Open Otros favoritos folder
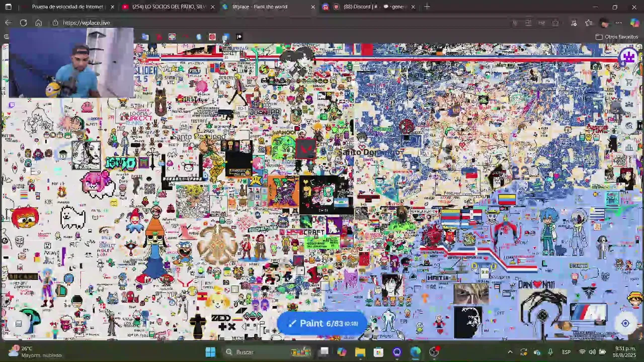644x362 pixels. (x=617, y=37)
